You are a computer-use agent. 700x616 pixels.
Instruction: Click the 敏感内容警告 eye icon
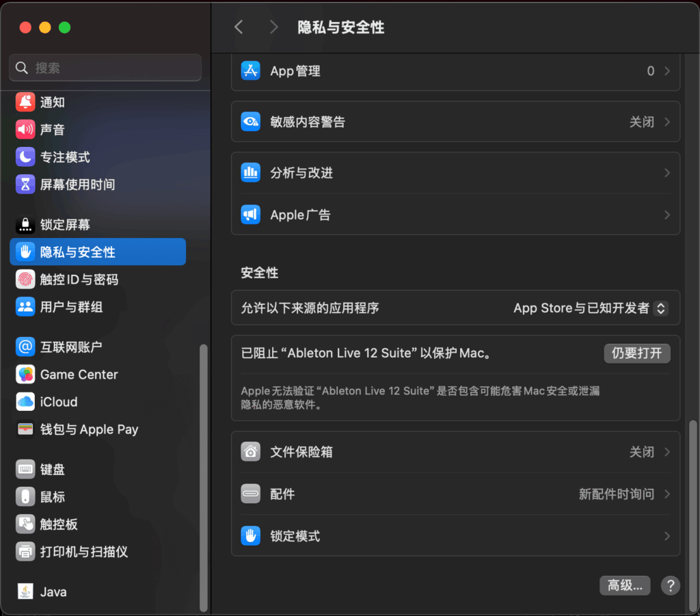pos(251,122)
